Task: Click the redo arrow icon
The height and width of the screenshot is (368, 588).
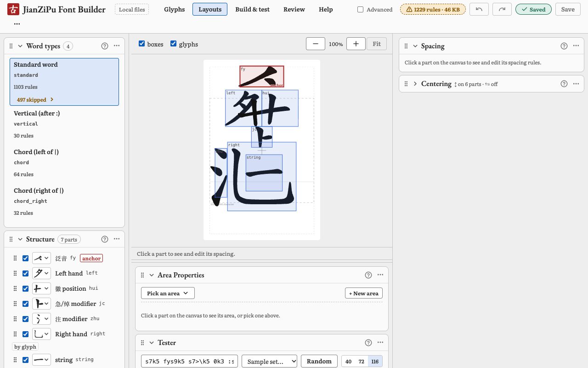Action: click(502, 9)
